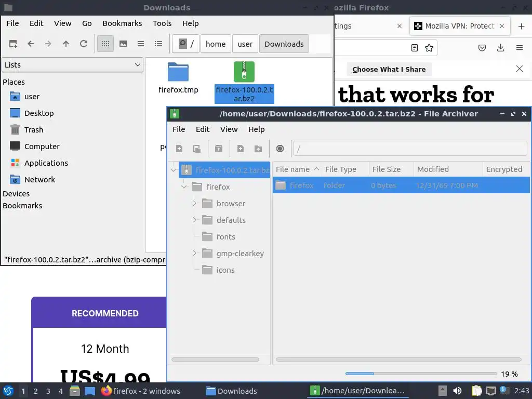The image size is (532, 399).
Task: Go back in file manager
Action: (31, 44)
